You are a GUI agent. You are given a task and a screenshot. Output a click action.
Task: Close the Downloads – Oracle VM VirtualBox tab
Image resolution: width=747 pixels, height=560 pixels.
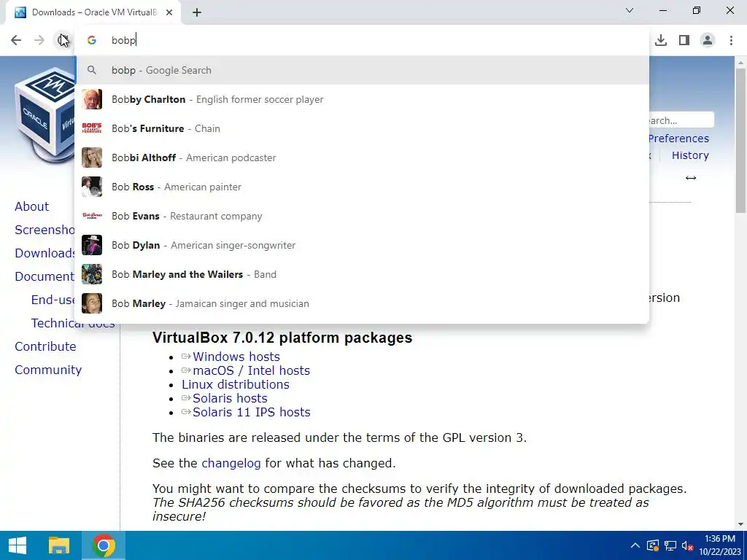[x=169, y=12]
